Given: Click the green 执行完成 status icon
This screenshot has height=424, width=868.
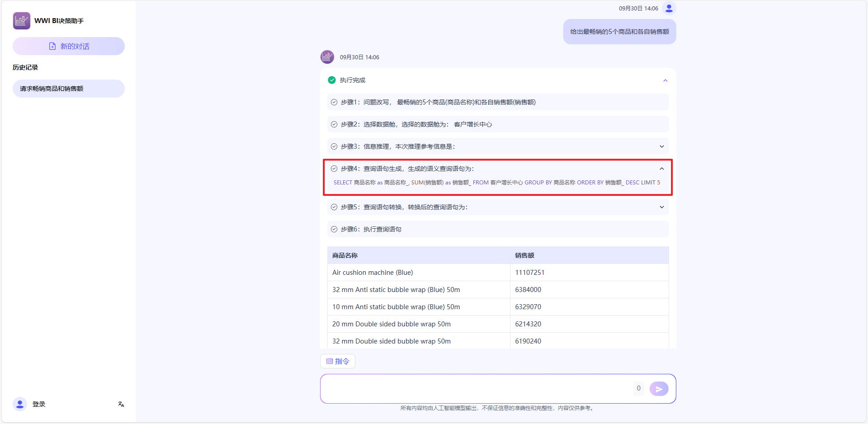Looking at the screenshot, I should (332, 80).
